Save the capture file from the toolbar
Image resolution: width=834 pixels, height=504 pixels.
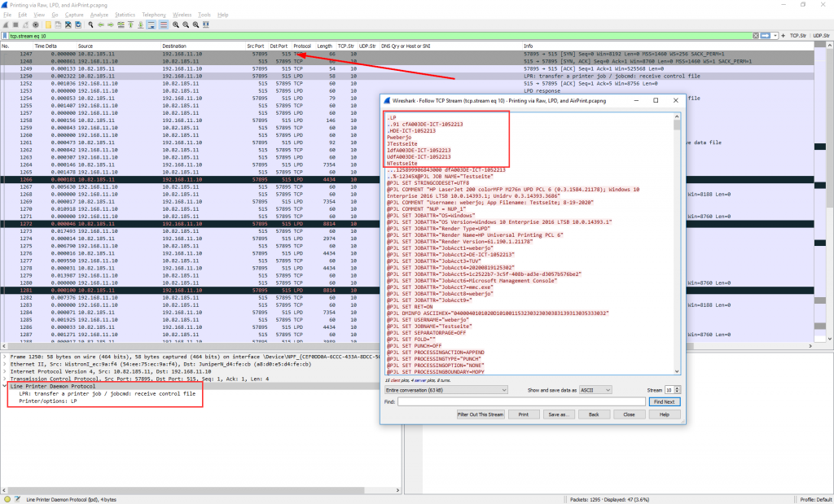pos(58,24)
